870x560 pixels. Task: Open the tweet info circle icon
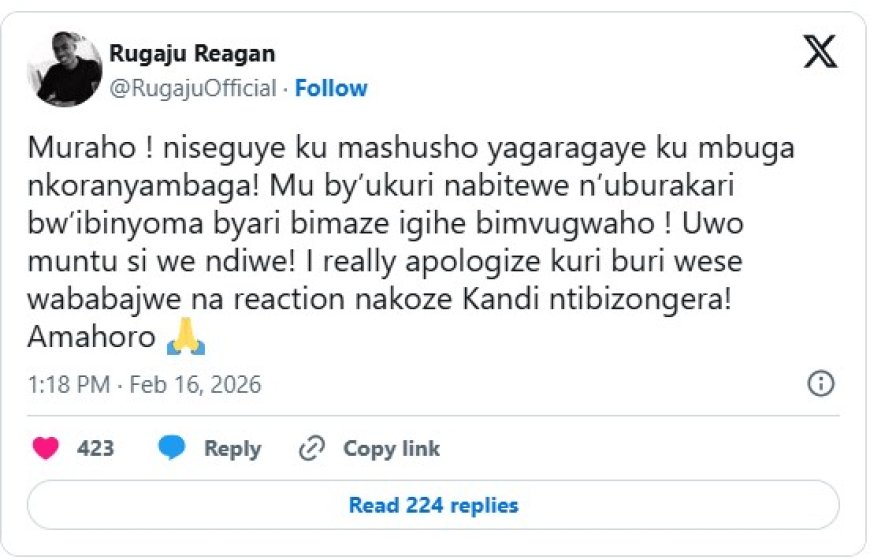click(820, 384)
